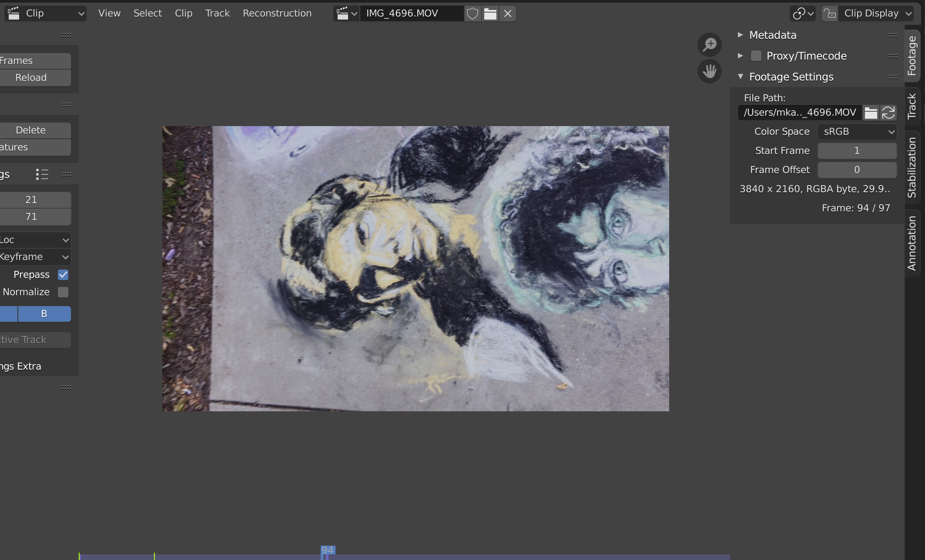Switch to the Annotation sidebar tab
The height and width of the screenshot is (560, 925).
[912, 243]
